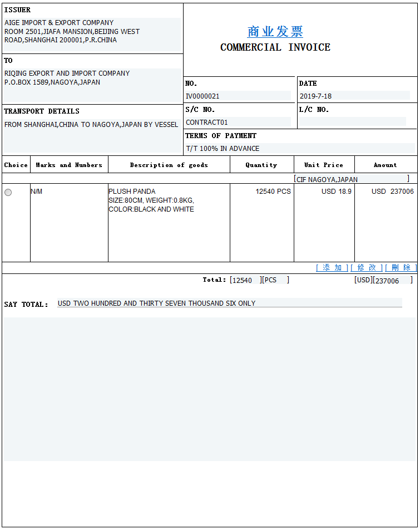Focus the Terms of Payment field

coord(300,149)
